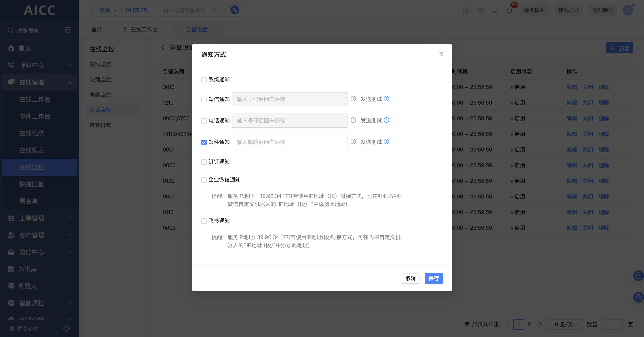Click the info icon beside 邮件通知 input
The image size is (644, 337).
(x=353, y=142)
